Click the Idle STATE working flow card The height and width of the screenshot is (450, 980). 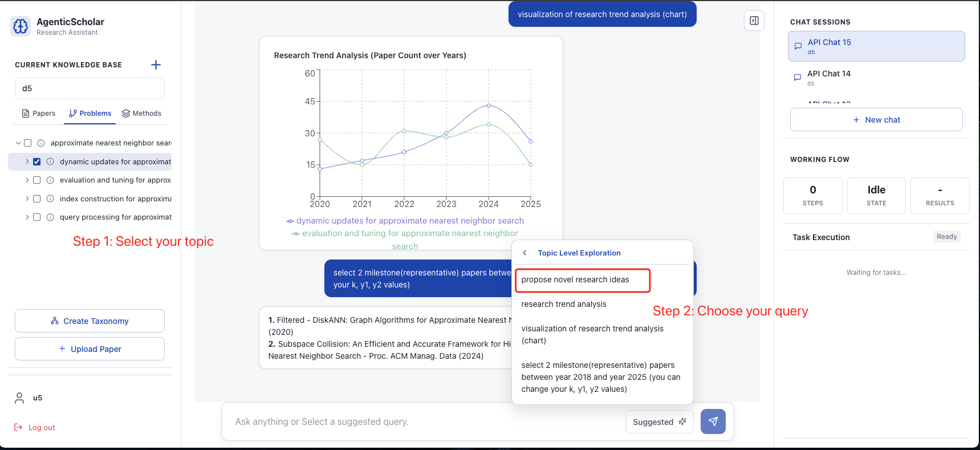[876, 196]
